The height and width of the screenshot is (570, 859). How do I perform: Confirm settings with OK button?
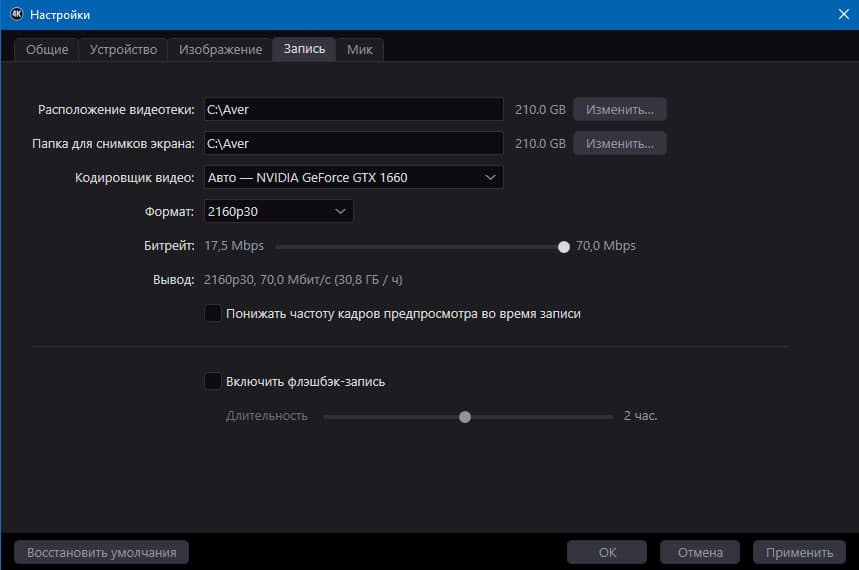click(607, 552)
